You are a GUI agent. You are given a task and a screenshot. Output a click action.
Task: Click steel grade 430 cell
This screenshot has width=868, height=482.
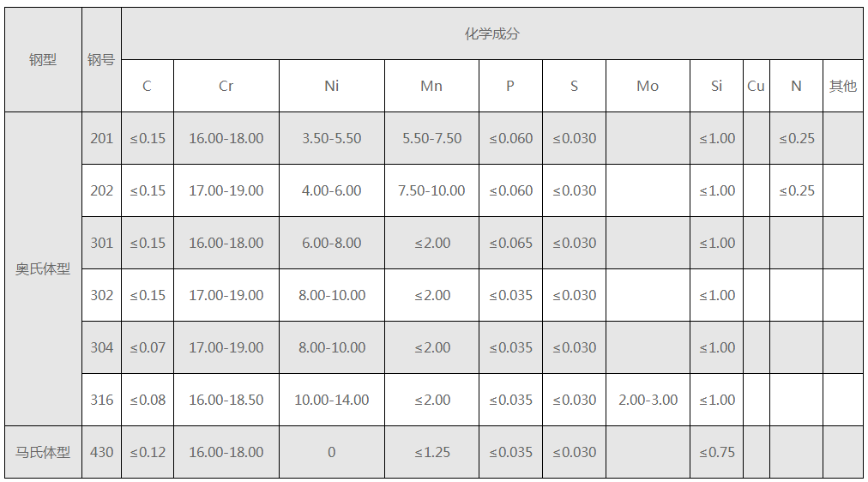(101, 452)
